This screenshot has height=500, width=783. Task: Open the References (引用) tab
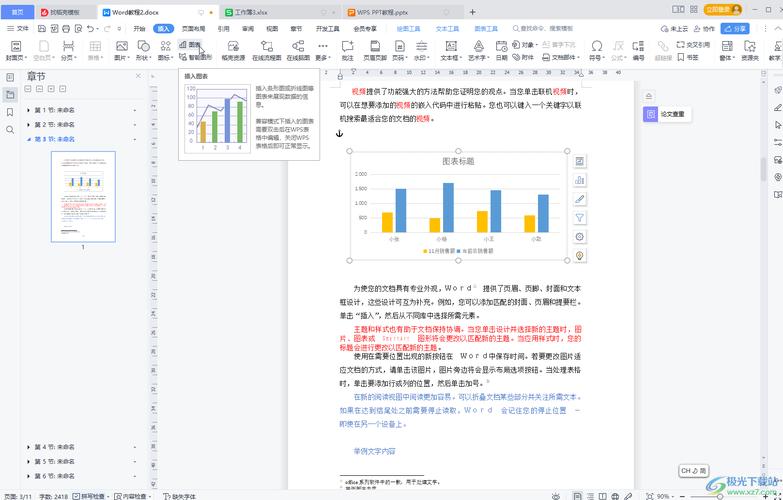coord(224,29)
